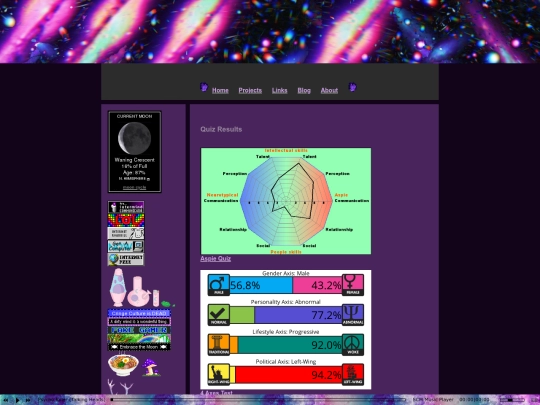Click the Woke peace sign icon

353,345
